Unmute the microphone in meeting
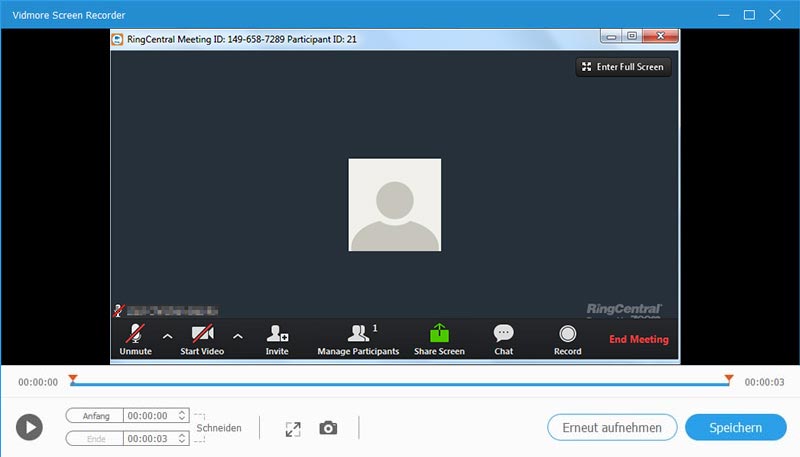The height and width of the screenshot is (457, 800). pos(134,339)
